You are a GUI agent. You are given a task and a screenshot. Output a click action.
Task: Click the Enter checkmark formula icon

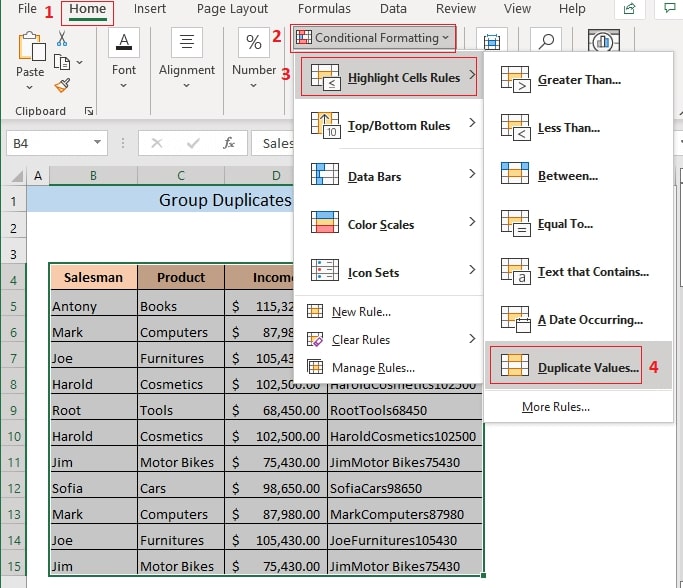(193, 143)
